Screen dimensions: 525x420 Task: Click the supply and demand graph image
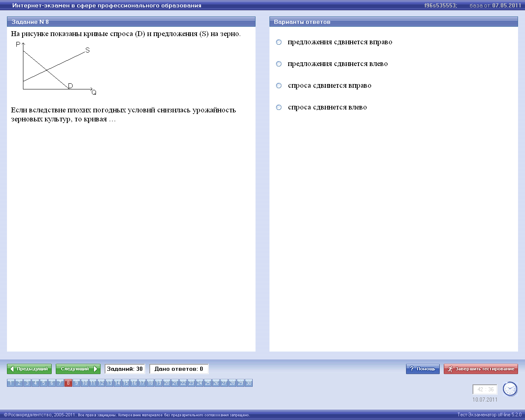pyautogui.click(x=56, y=68)
